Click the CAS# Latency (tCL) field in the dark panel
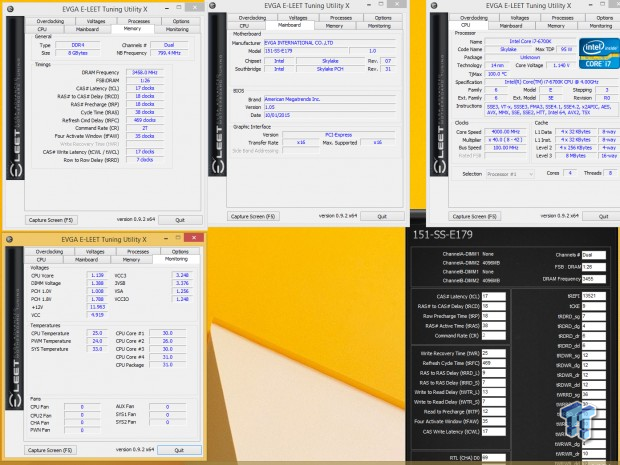 click(493, 296)
